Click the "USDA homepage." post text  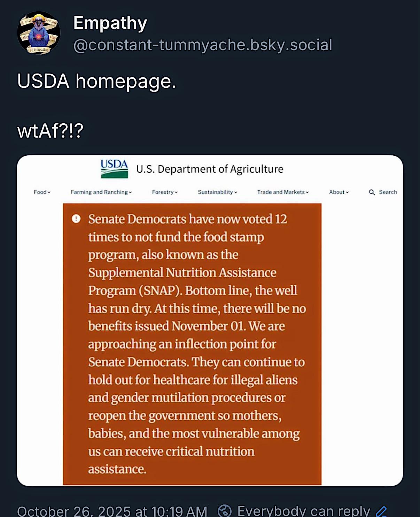point(96,81)
